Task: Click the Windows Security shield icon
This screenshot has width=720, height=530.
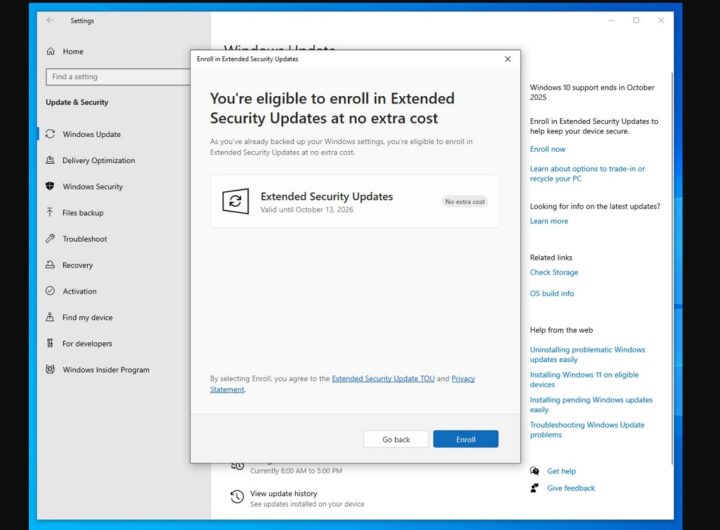Action: click(50, 186)
